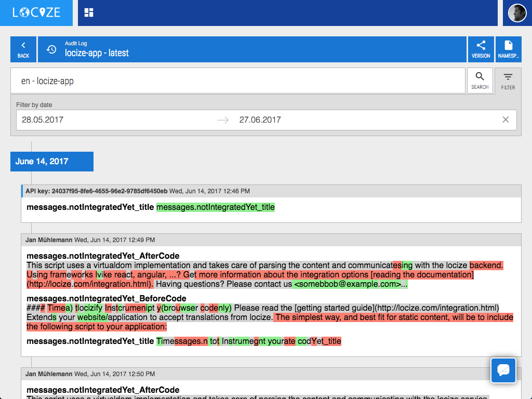Click Jan Mühlemann entry at 12:49 PM
The width and height of the screenshot is (532, 399).
pos(271,240)
